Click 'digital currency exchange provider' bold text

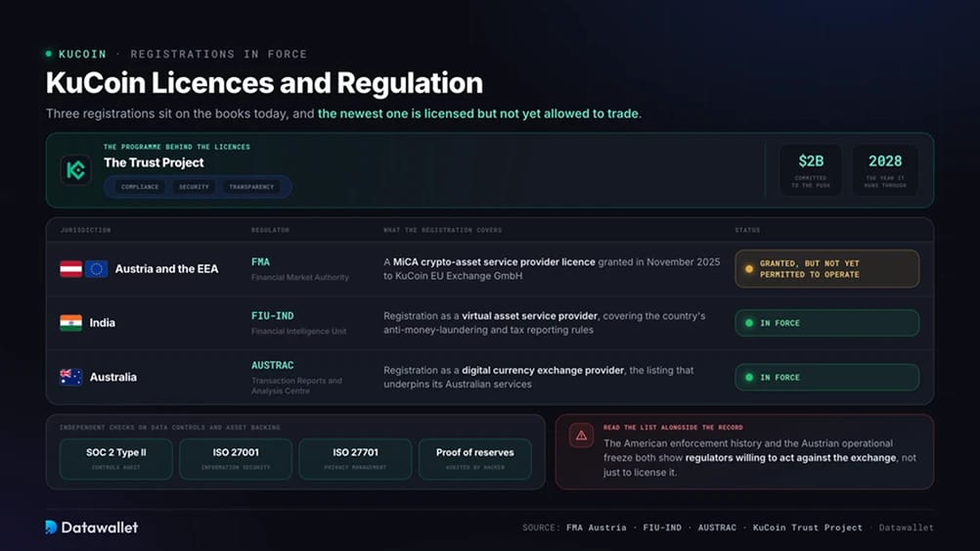click(x=543, y=370)
